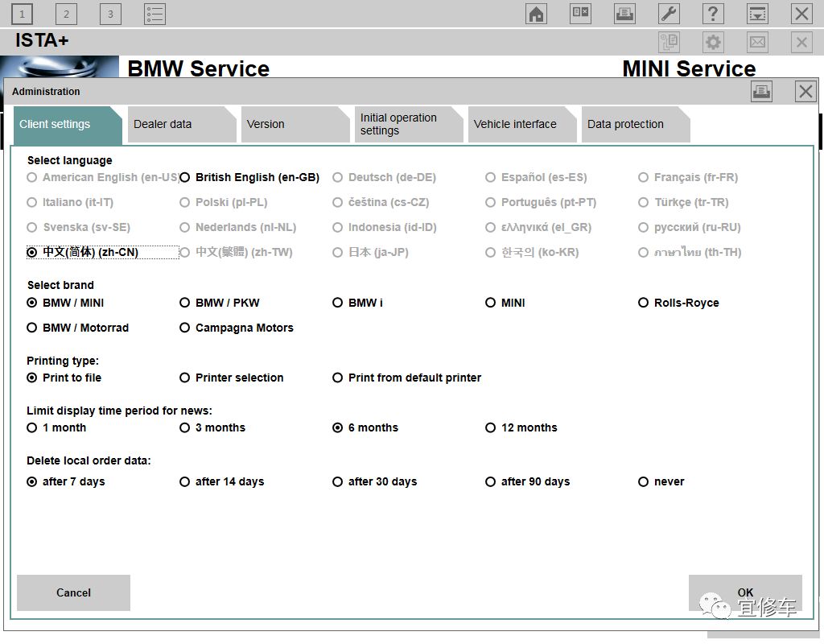Go to the Home screen icon
The width and height of the screenshot is (824, 644).
[536, 14]
